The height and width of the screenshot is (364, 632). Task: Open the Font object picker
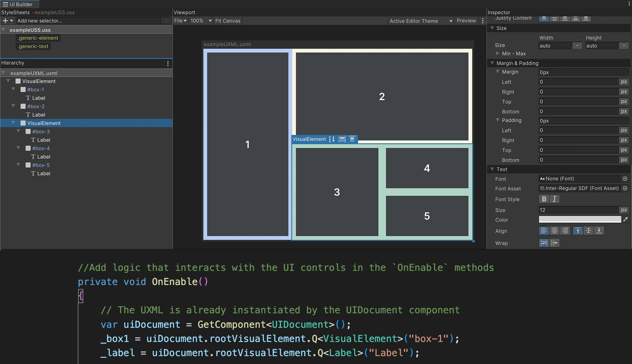pyautogui.click(x=625, y=179)
